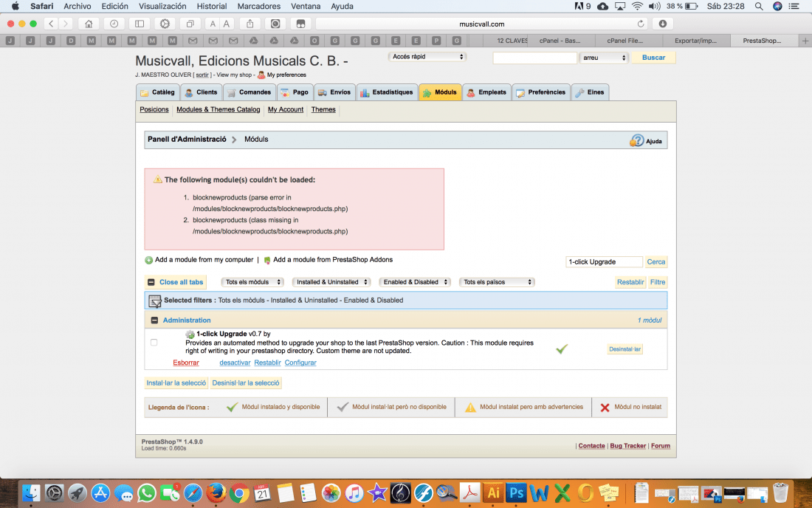Show Safari downloads icon
Image resolution: width=812 pixels, height=508 pixels.
click(x=663, y=24)
